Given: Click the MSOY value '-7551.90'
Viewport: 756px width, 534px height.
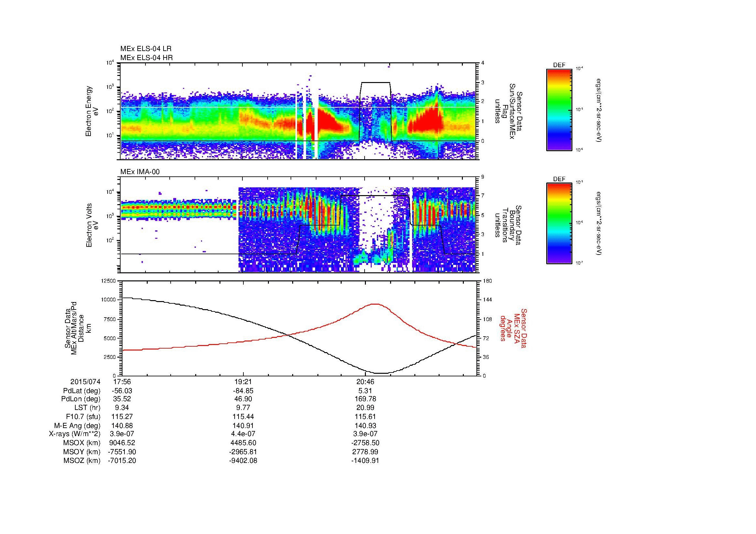Looking at the screenshot, I should [x=122, y=452].
